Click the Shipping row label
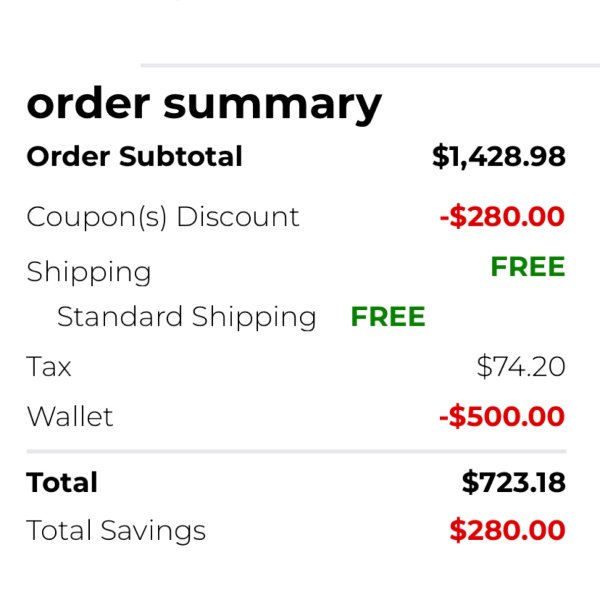The image size is (600, 600). tap(89, 272)
